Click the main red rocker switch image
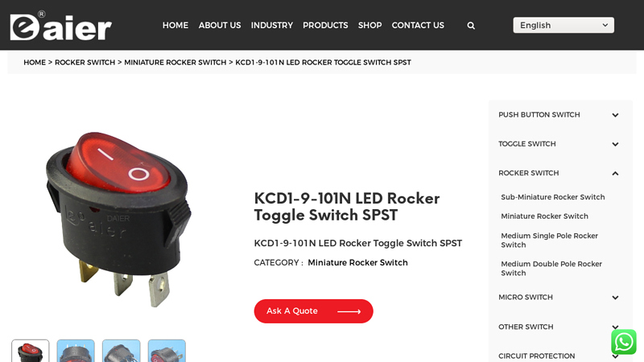 (x=118, y=219)
